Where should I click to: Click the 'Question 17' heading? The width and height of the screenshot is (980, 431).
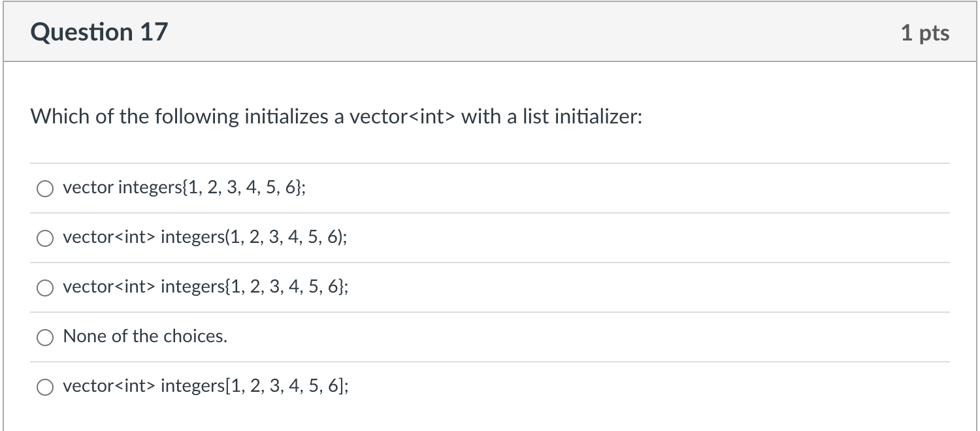99,32
